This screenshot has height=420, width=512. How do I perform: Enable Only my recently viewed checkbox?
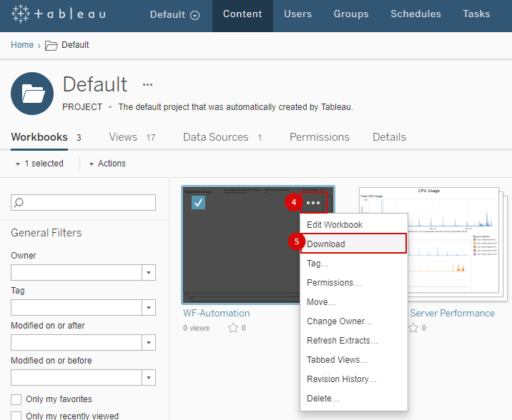pyautogui.click(x=16, y=416)
